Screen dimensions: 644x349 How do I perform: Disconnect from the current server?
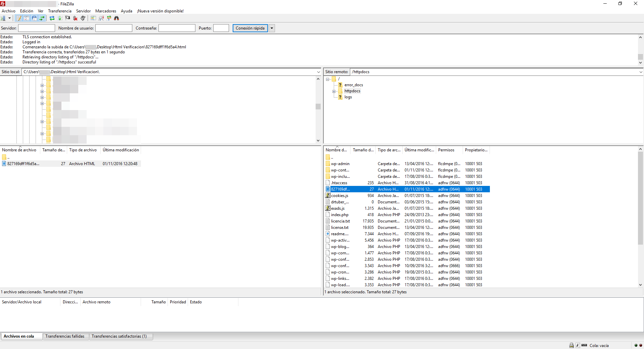point(75,18)
